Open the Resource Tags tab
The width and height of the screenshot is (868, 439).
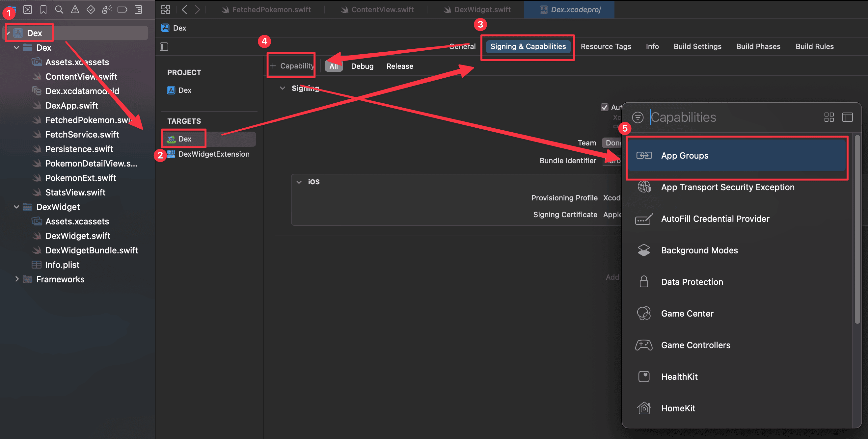[606, 46]
